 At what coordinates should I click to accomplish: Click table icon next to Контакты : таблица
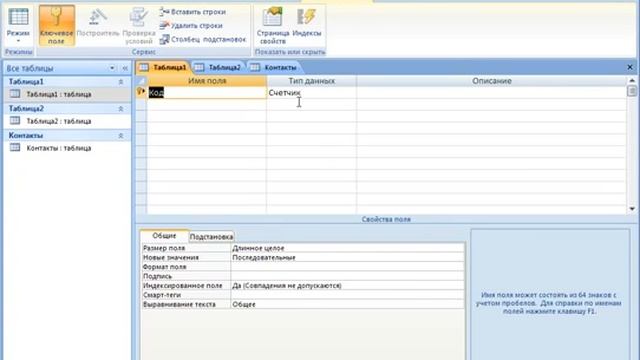pyautogui.click(x=15, y=148)
